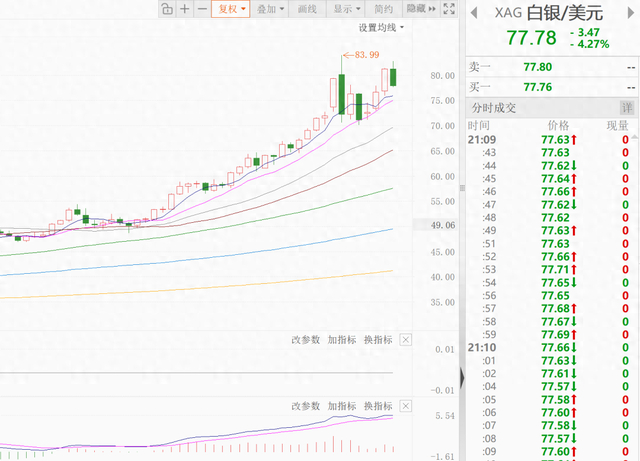Select the :53 row priced 77.71
The width and height of the screenshot is (640, 461).
tap(549, 269)
